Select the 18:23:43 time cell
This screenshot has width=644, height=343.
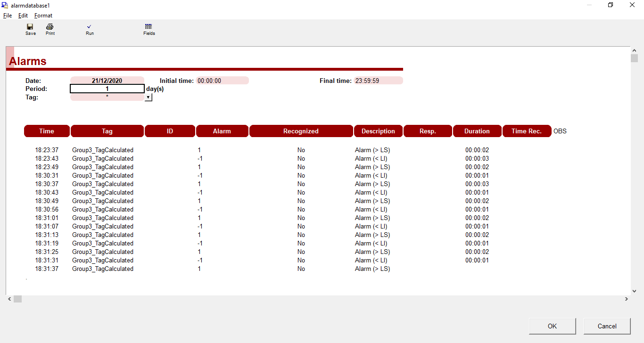[47, 159]
